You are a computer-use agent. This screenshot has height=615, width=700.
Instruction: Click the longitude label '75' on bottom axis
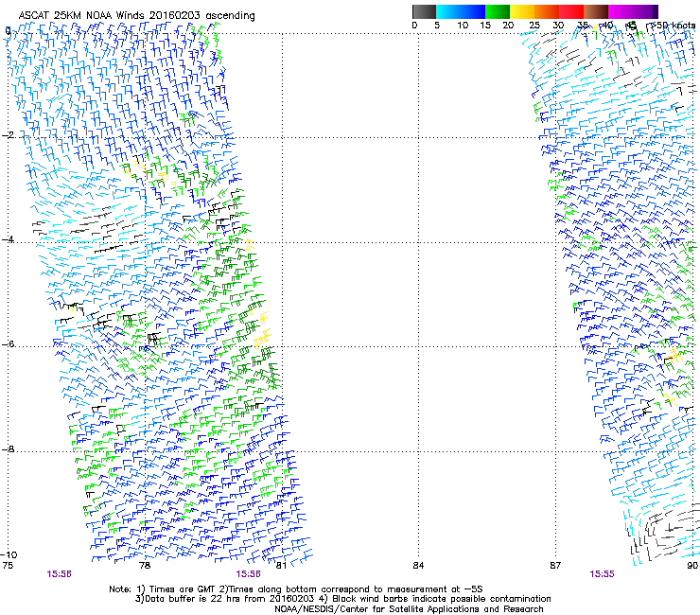coord(8,566)
